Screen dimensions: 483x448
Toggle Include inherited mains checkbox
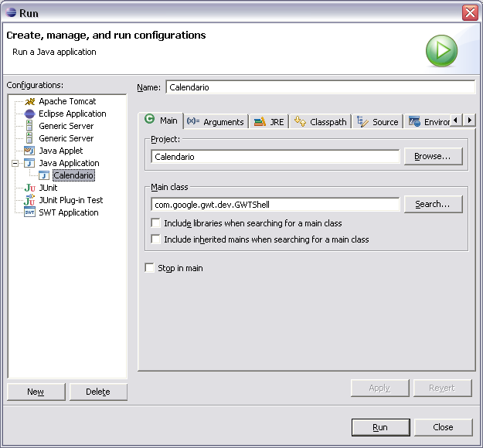point(156,239)
